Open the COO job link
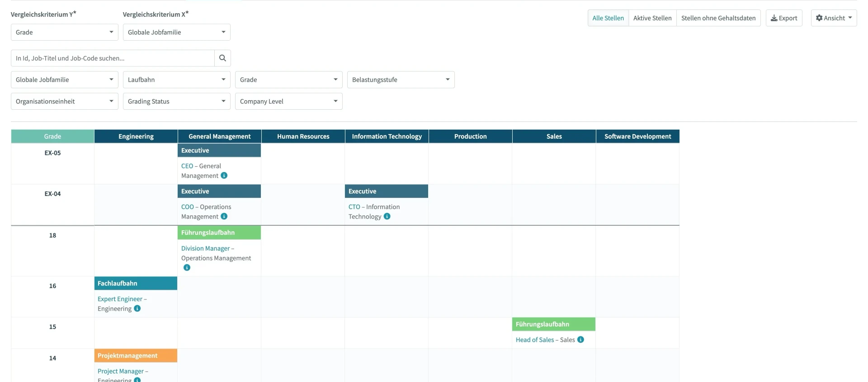The height and width of the screenshot is (382, 868). click(188, 207)
